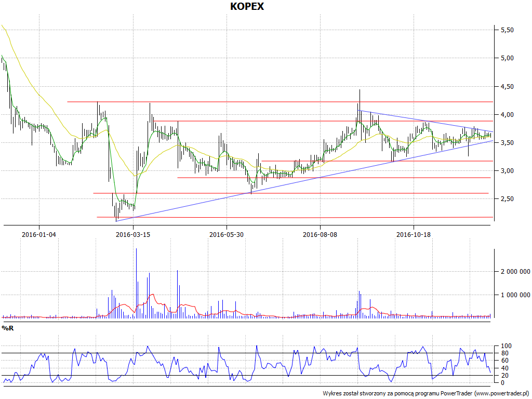Select the 2016-10-18 date label
Screen dimensions: 532x399
pyautogui.click(x=414, y=234)
